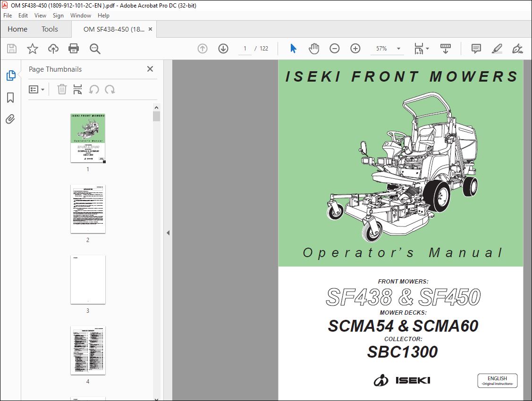Select the OM SF438-450 document tab

pos(114,29)
